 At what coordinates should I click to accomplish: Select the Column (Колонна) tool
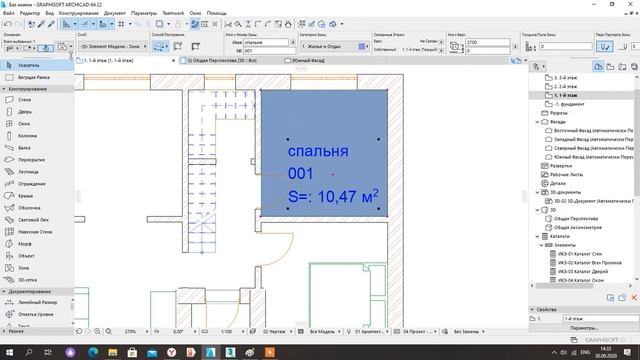(x=37, y=136)
